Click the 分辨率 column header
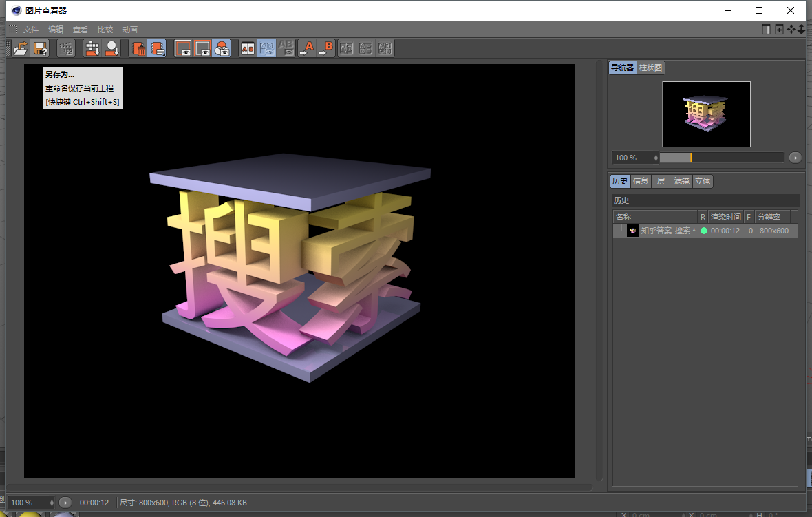812x517 pixels. [x=773, y=217]
